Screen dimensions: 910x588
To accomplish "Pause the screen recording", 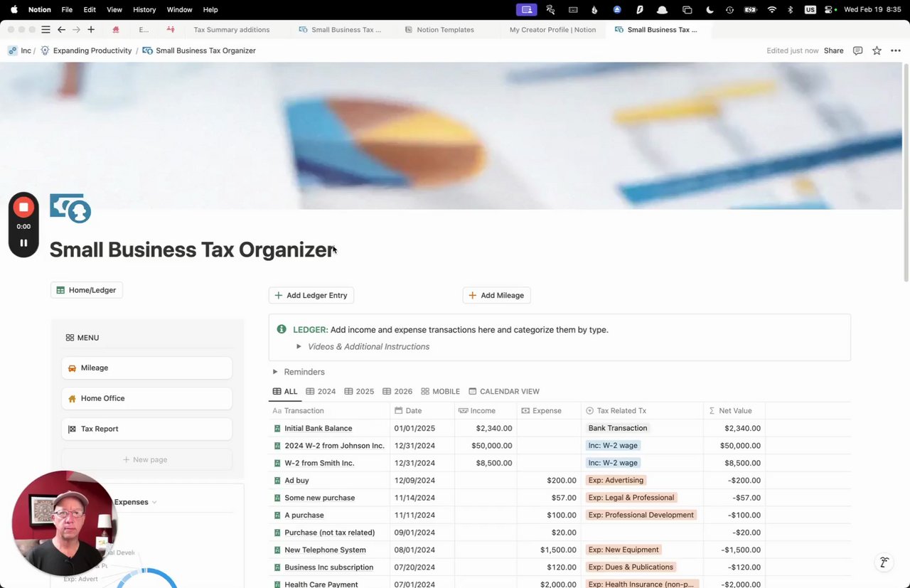I will [23, 242].
